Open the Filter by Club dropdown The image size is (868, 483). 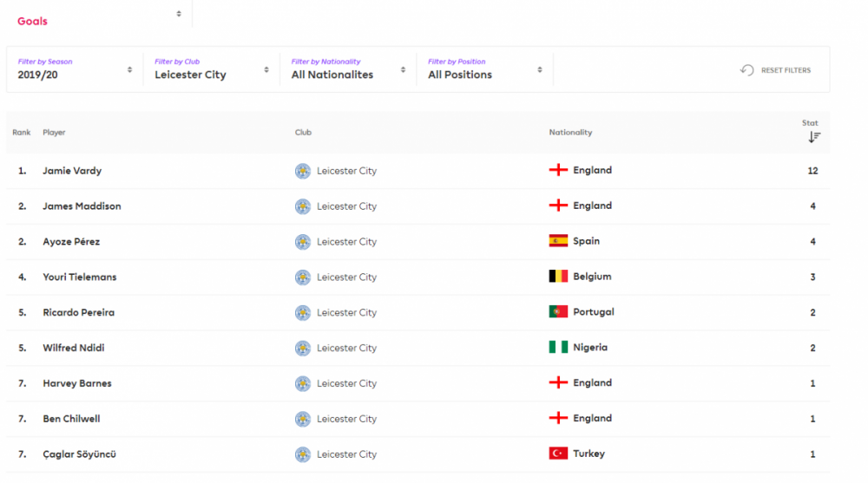212,69
